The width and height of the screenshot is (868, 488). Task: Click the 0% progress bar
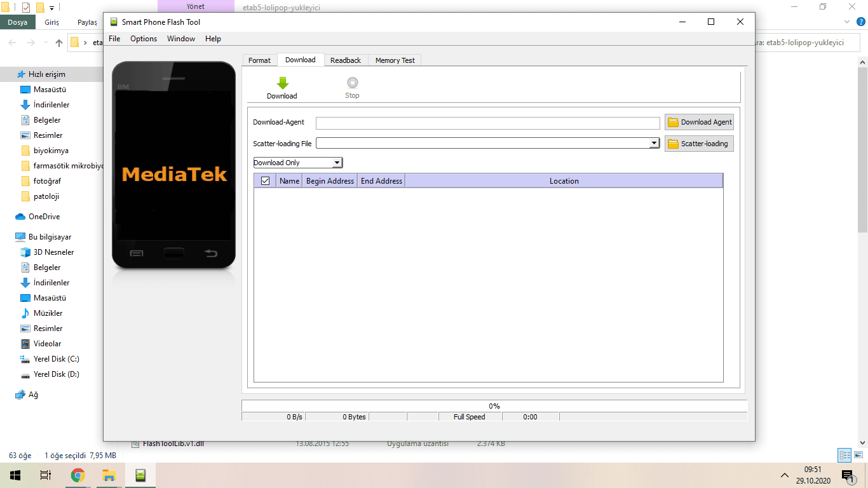pos(494,405)
